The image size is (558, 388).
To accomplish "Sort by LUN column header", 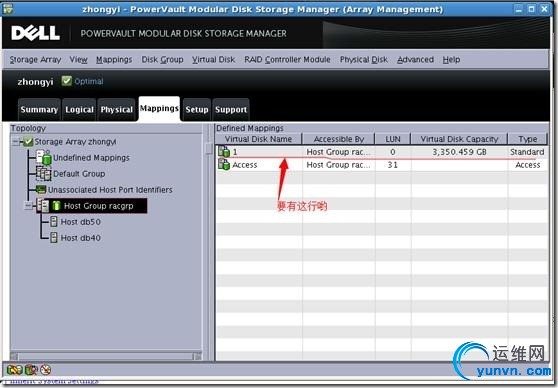I will point(393,139).
